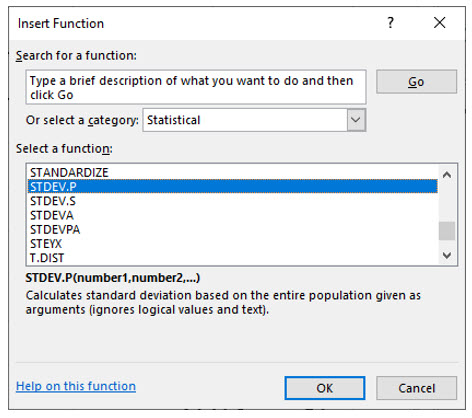The image size is (472, 418).
Task: Click the Go button
Action: pyautogui.click(x=416, y=82)
